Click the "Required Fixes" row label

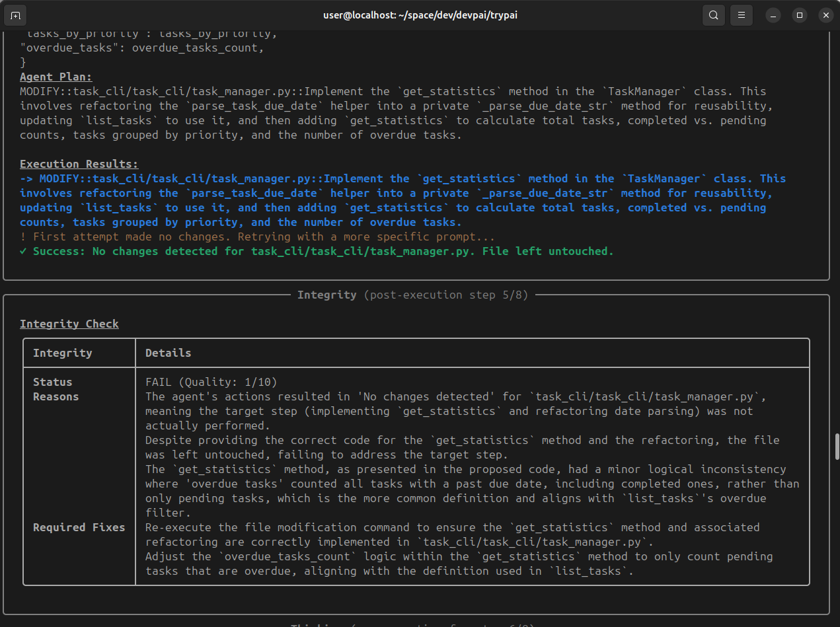pyautogui.click(x=79, y=527)
